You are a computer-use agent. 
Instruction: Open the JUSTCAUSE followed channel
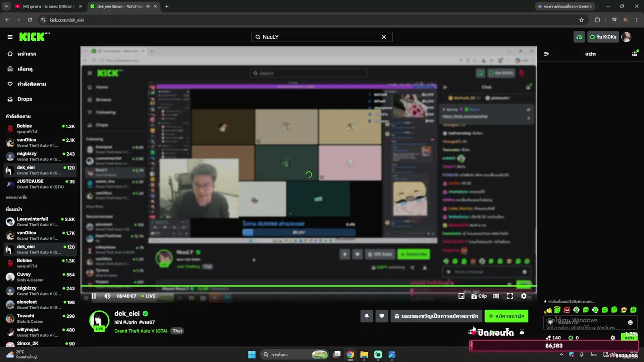coord(40,184)
